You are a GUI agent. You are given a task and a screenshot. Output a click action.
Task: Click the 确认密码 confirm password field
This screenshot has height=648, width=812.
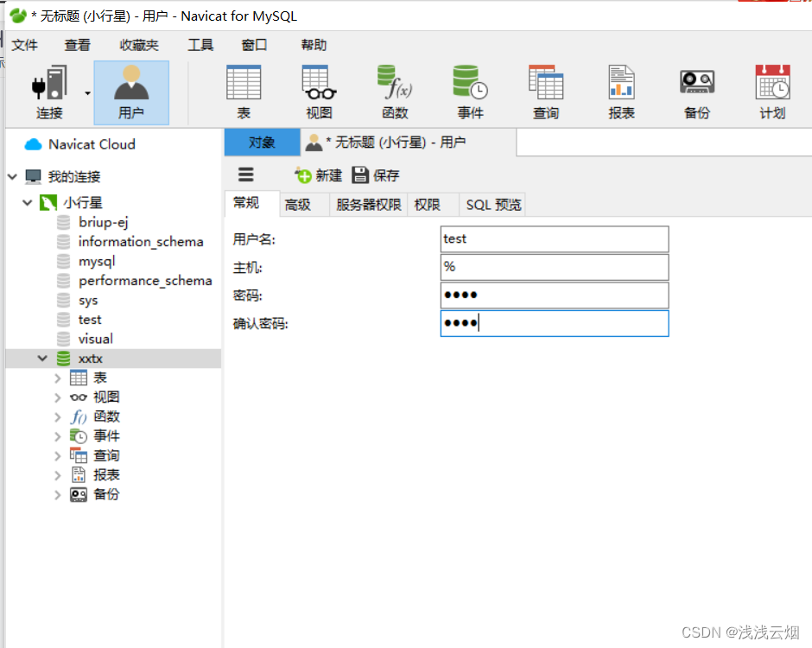[555, 323]
